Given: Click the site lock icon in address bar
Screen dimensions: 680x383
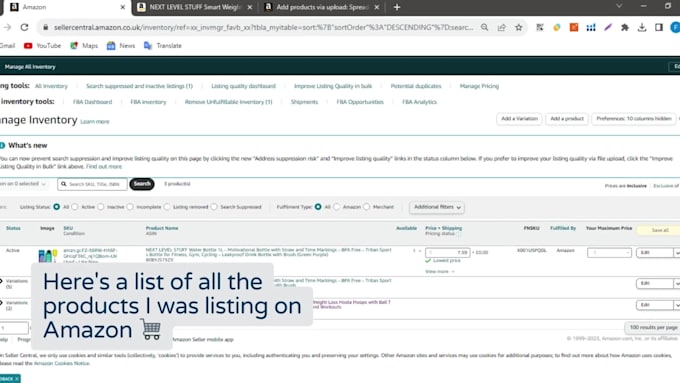Looking at the screenshot, I should tap(45, 27).
